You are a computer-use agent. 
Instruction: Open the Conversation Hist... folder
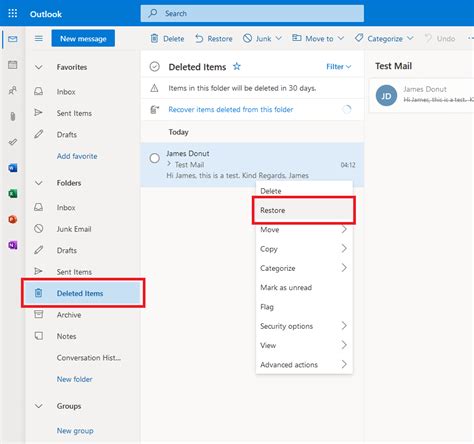82,358
